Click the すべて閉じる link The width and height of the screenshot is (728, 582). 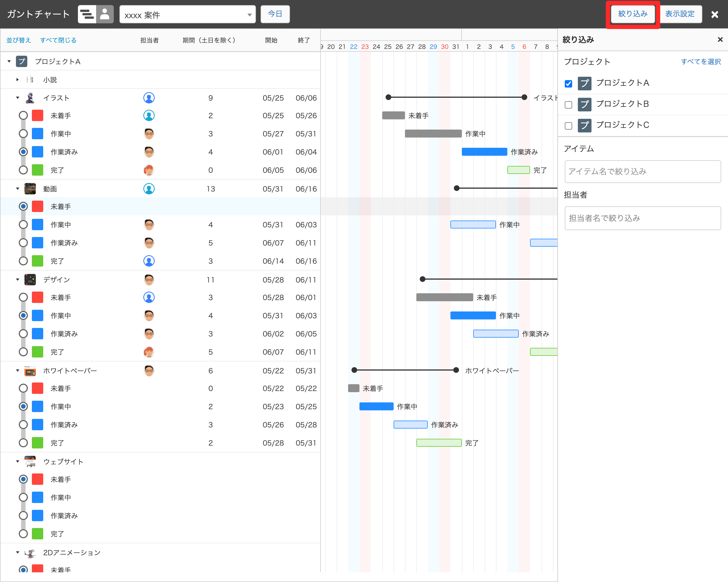click(58, 40)
